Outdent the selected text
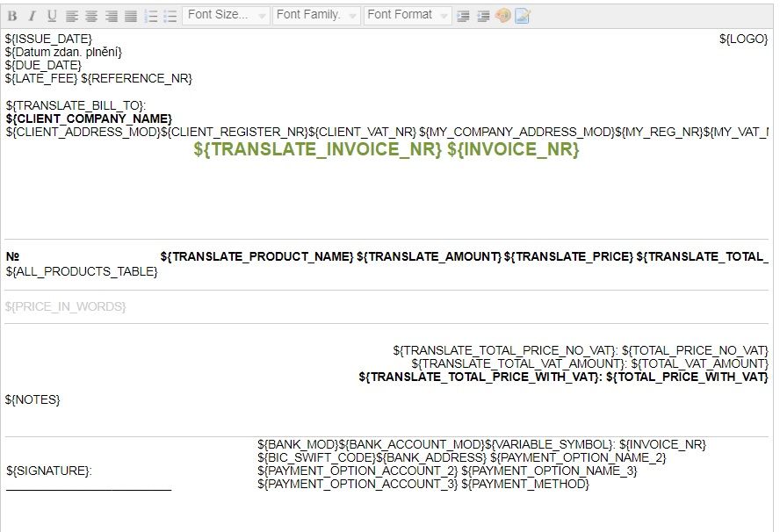Viewport: 780px width, 532px height. 483,16
